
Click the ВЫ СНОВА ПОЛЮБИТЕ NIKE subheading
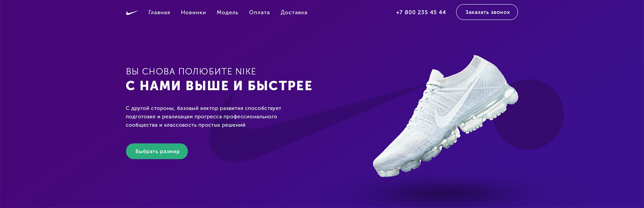191,71
